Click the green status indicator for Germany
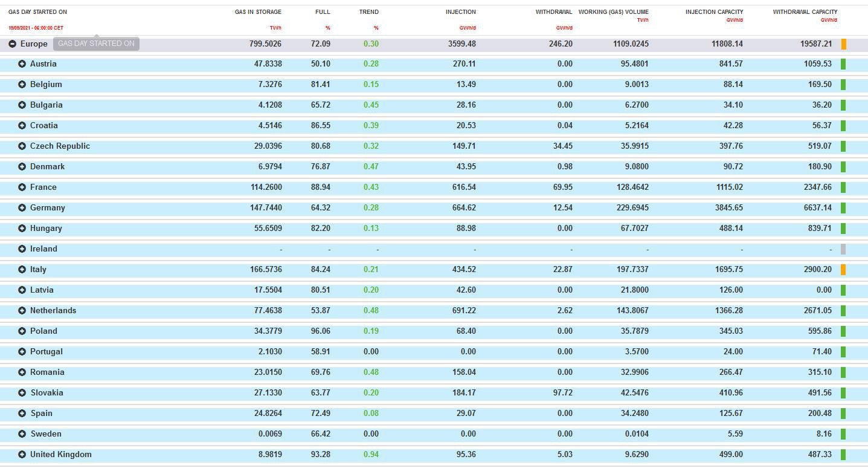 click(x=843, y=208)
